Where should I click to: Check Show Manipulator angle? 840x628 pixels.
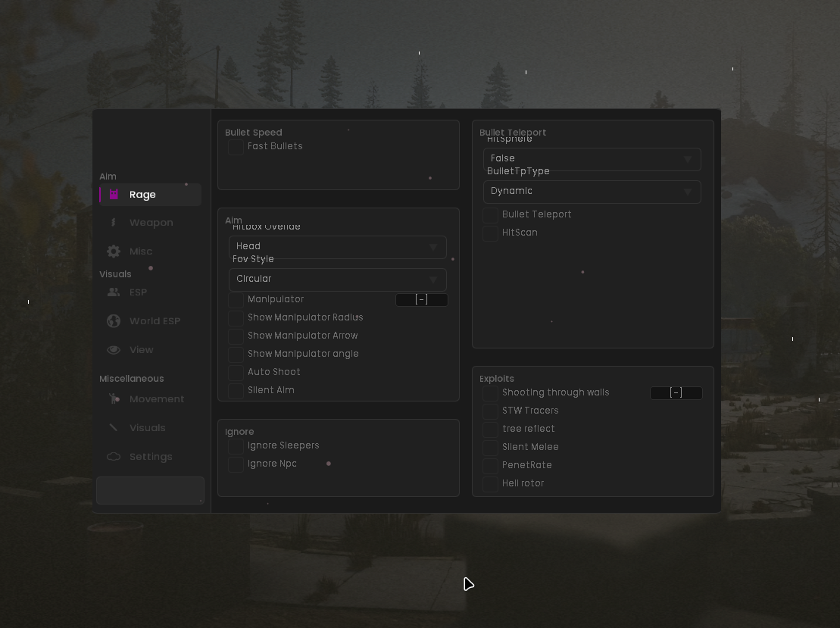point(236,355)
